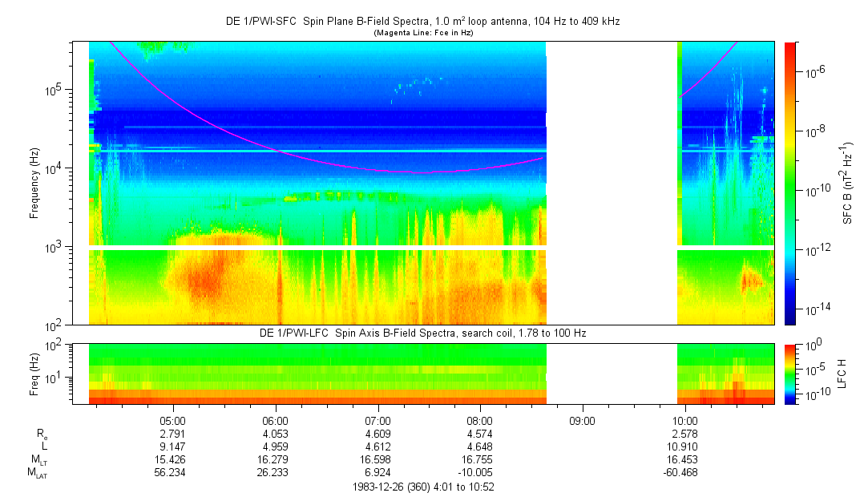868x497 pixels.
Task: Click the Freq (Hz) label of lower panel
Action: (34, 374)
